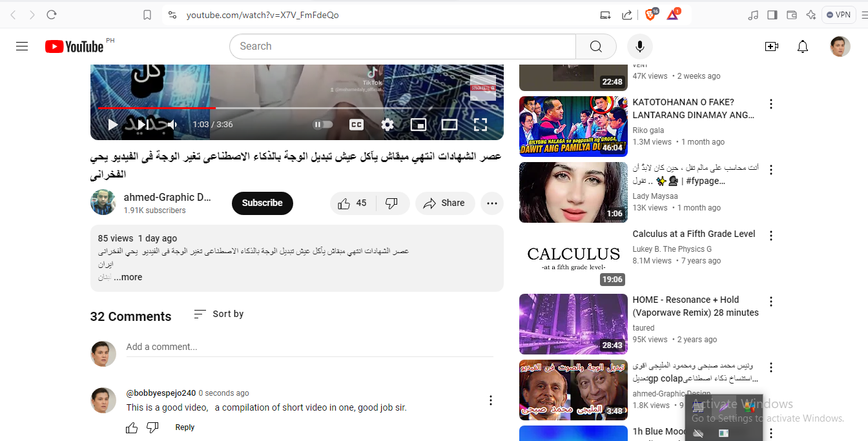Go back in the browser

tap(14, 14)
